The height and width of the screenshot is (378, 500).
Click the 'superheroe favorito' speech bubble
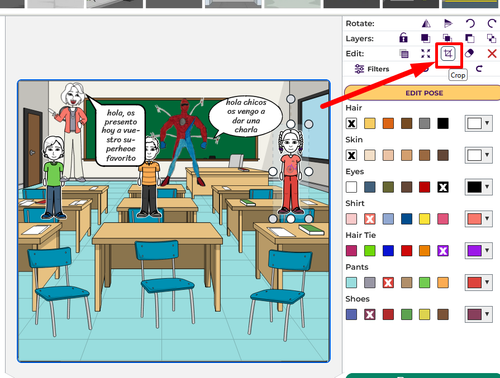point(121,135)
